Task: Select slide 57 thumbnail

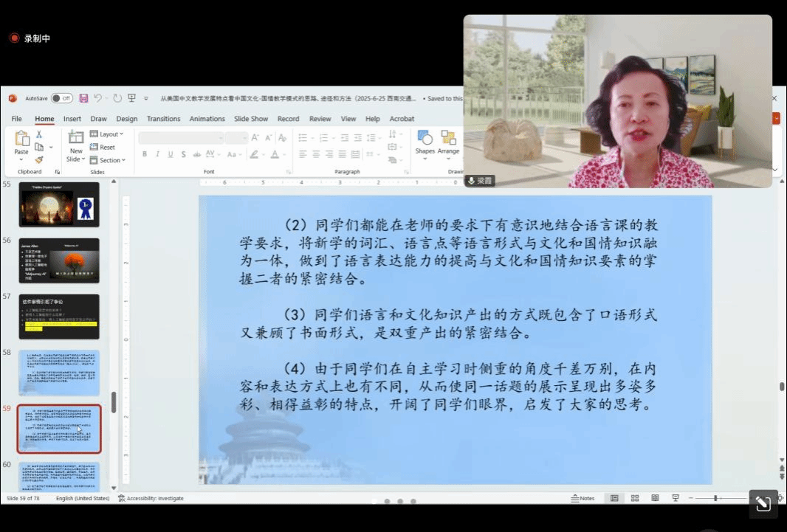Action: point(59,317)
